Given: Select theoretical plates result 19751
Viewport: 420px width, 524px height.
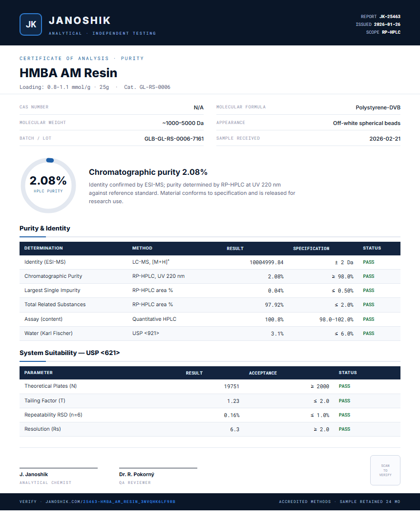Looking at the screenshot, I should (231, 386).
